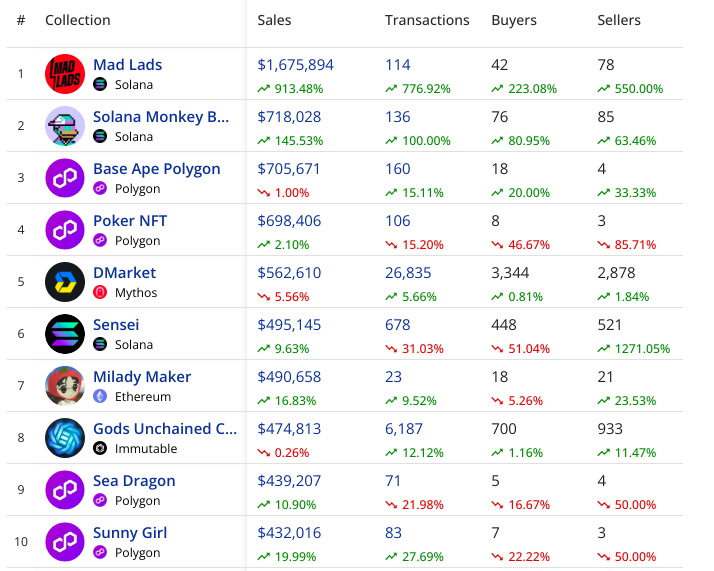Open the Sensei collection logo

[65, 334]
